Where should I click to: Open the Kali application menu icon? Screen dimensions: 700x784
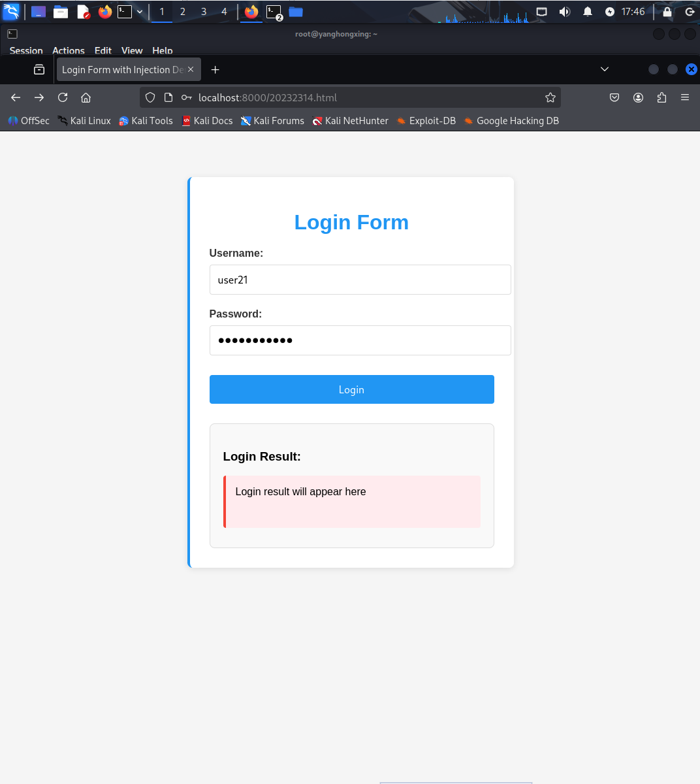(11, 11)
